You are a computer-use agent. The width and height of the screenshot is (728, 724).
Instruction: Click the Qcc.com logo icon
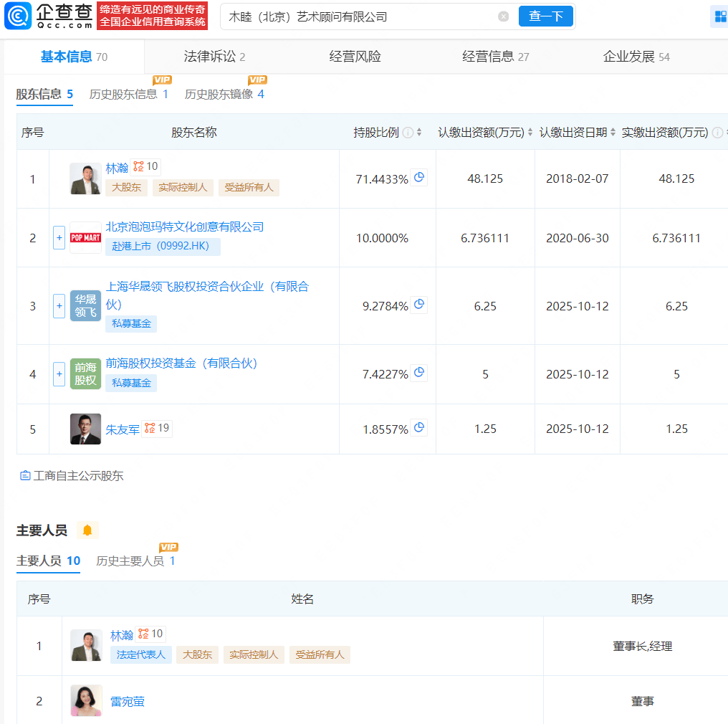pos(18,16)
